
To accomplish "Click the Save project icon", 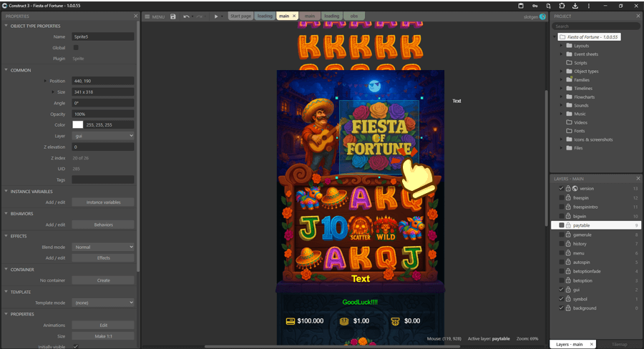I will click(x=172, y=16).
